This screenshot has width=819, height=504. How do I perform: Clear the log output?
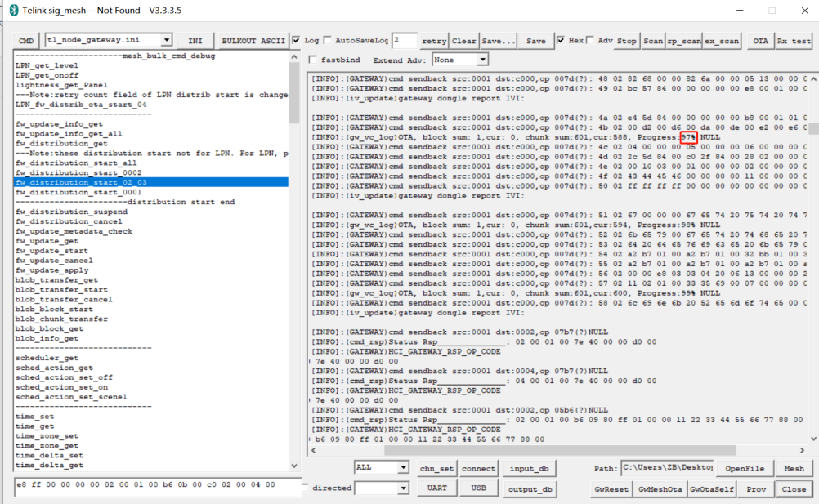(x=463, y=41)
